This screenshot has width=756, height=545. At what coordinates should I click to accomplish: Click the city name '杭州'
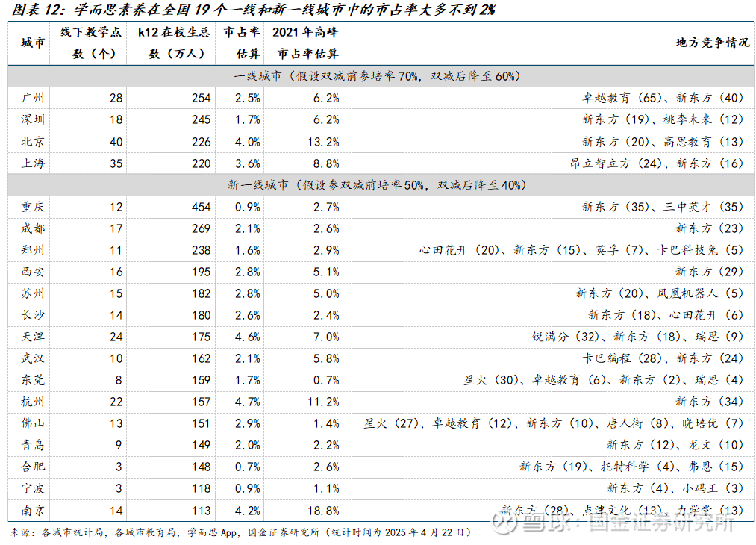(33, 402)
